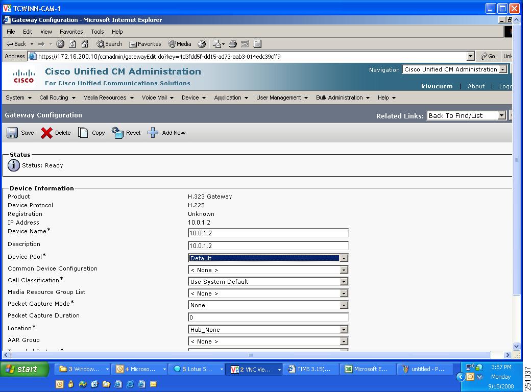Image resolution: width=532 pixels, height=392 pixels.
Task: Click the kivucucm user link
Action: point(437,86)
